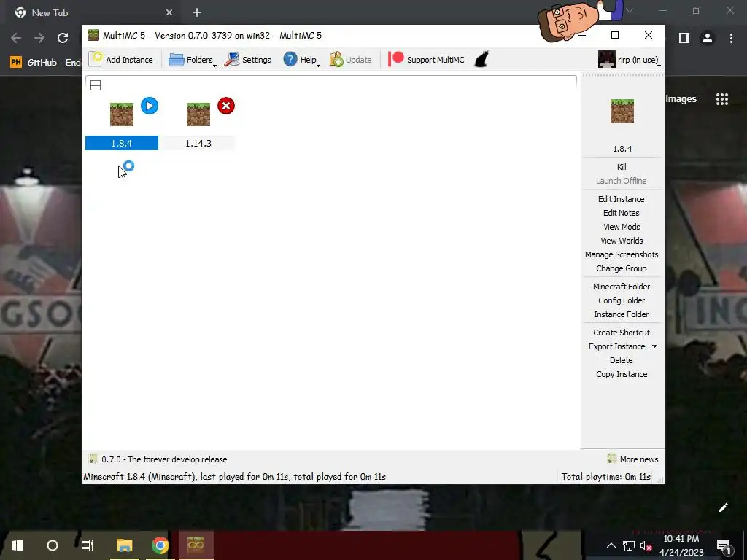
Task: Open the Windows Start menu
Action: point(18,545)
